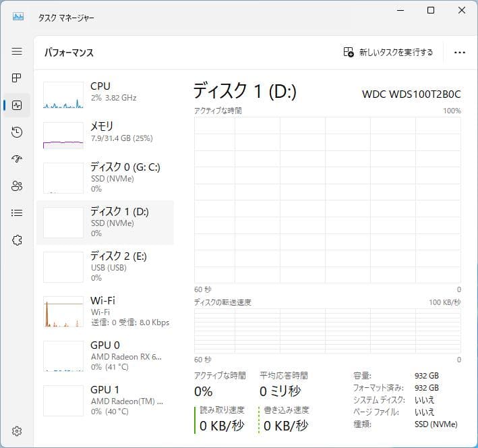Image resolution: width=478 pixels, height=448 pixels.
Task: Select GPU 1 AMD Radeon(TM) item
Action: point(105,401)
